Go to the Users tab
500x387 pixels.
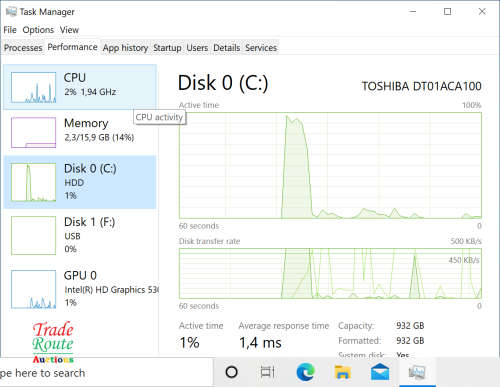pos(197,48)
